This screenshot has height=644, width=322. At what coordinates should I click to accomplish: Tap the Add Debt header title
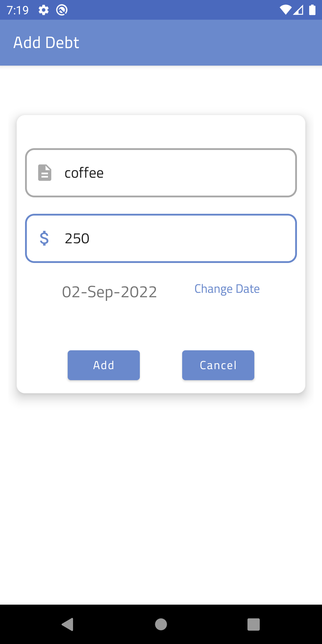[x=46, y=42]
